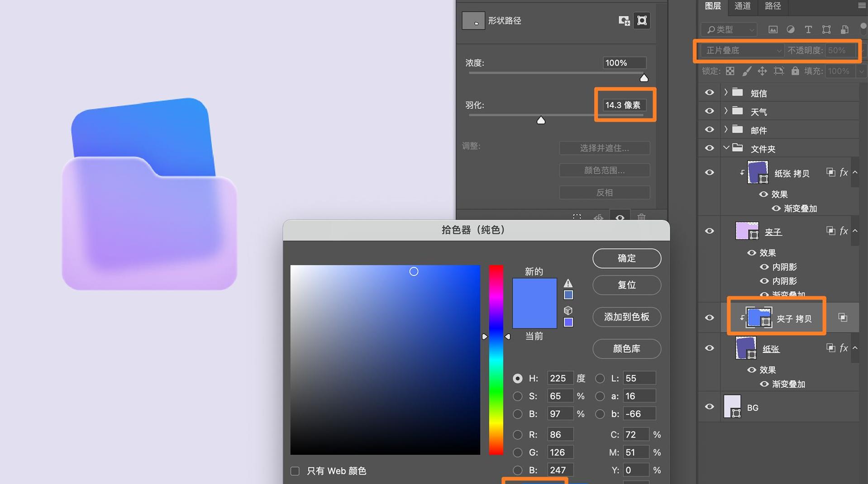
Task: Click the shape layer filter icon
Action: pos(827,29)
